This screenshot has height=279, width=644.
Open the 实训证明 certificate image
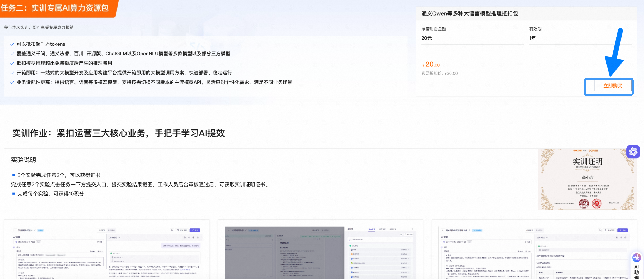click(x=587, y=179)
